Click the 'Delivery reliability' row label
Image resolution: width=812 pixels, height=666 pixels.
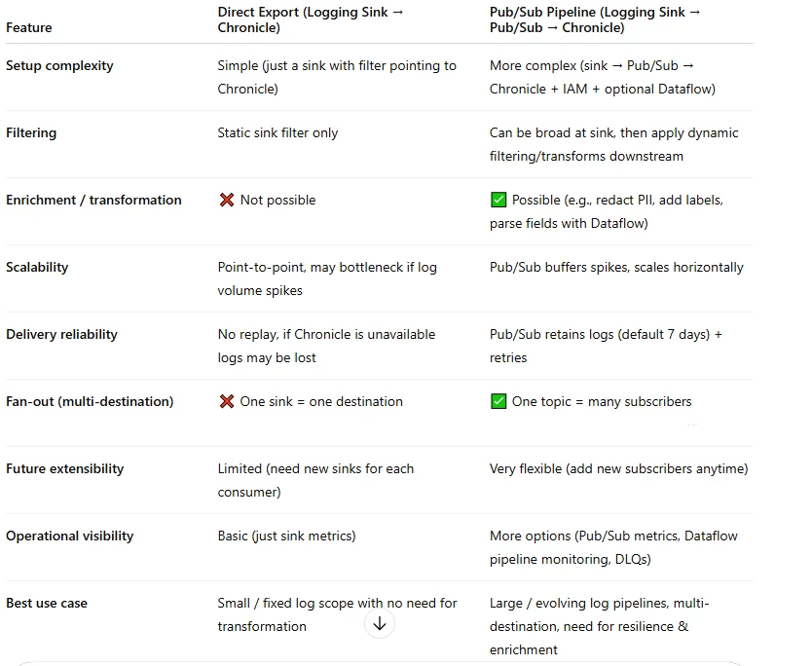point(61,335)
